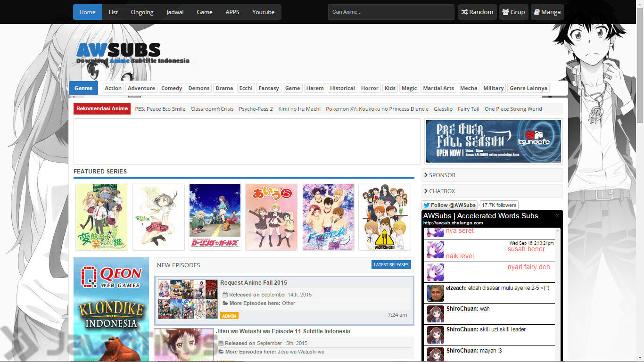The width and height of the screenshot is (644, 362).
Task: Open recommended Kimi no Iru Machi
Action: (299, 109)
